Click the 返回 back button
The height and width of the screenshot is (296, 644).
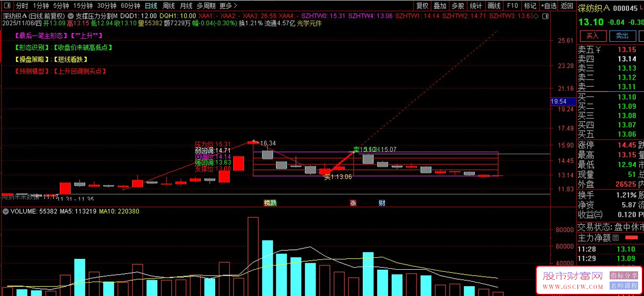tap(567, 6)
